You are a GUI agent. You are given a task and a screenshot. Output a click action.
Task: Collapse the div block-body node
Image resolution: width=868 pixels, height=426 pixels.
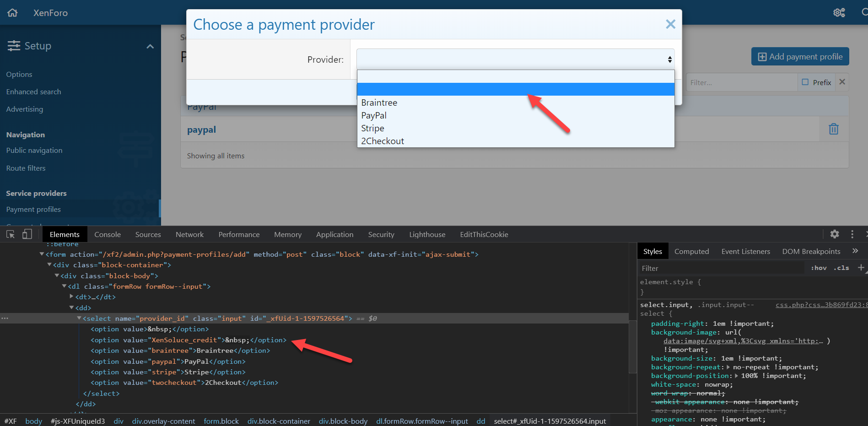[57, 275]
